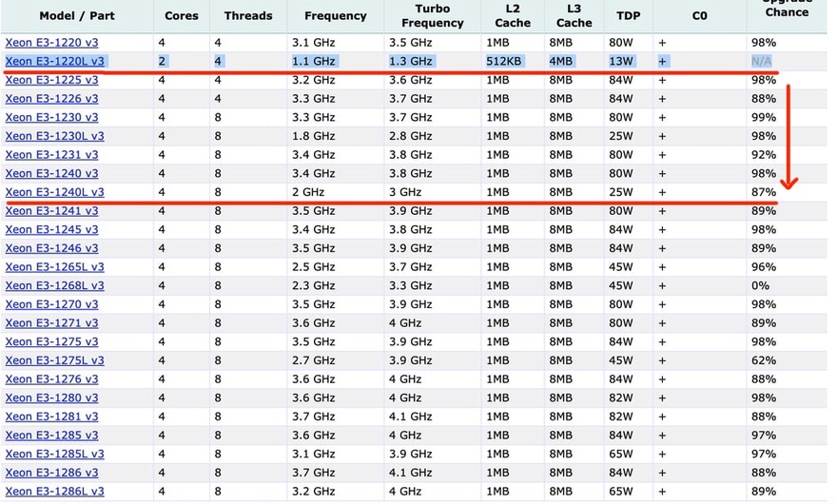
Task: Click the Model / Part column header
Action: tap(76, 16)
